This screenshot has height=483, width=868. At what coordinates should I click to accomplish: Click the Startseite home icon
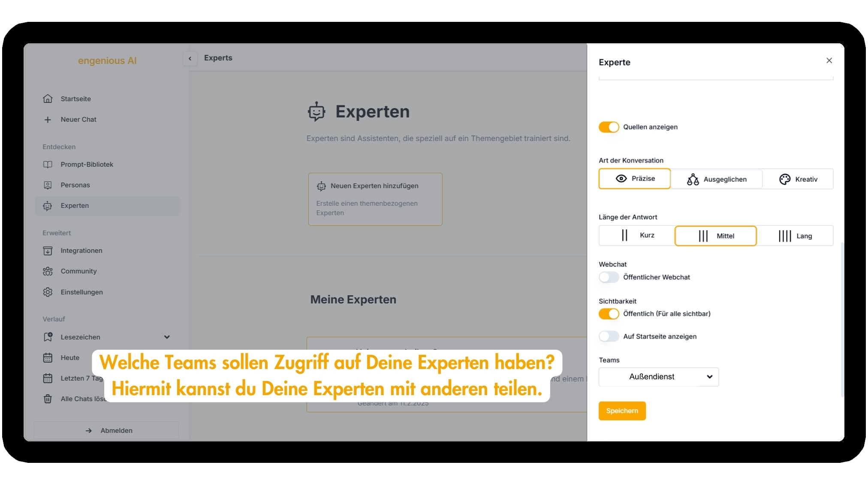[x=48, y=99]
